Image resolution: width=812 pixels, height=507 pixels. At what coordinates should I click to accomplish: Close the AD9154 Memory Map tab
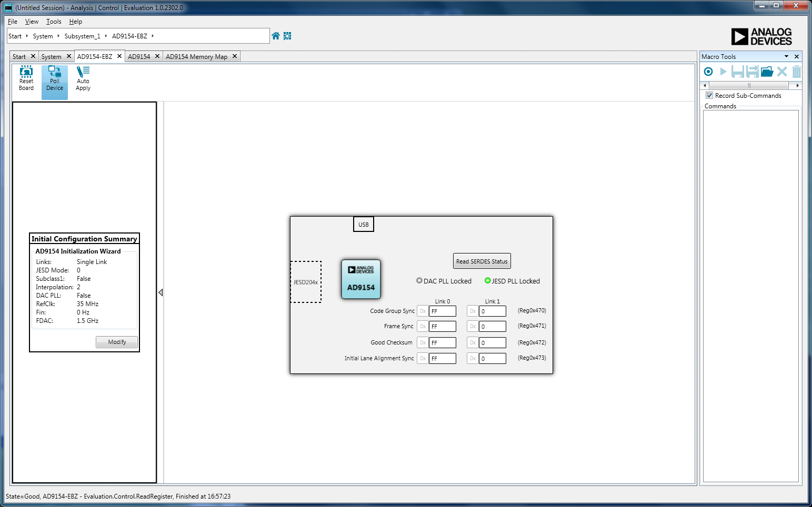[235, 56]
